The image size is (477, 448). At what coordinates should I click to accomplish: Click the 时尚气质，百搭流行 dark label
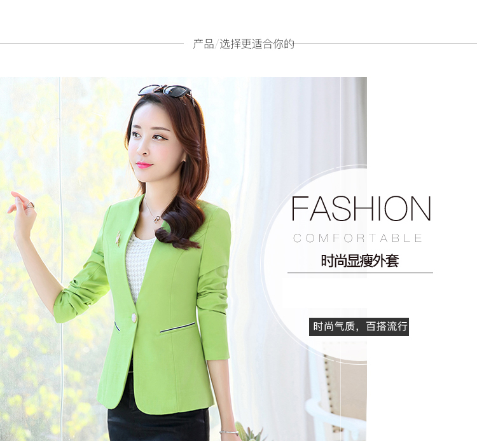click(359, 327)
